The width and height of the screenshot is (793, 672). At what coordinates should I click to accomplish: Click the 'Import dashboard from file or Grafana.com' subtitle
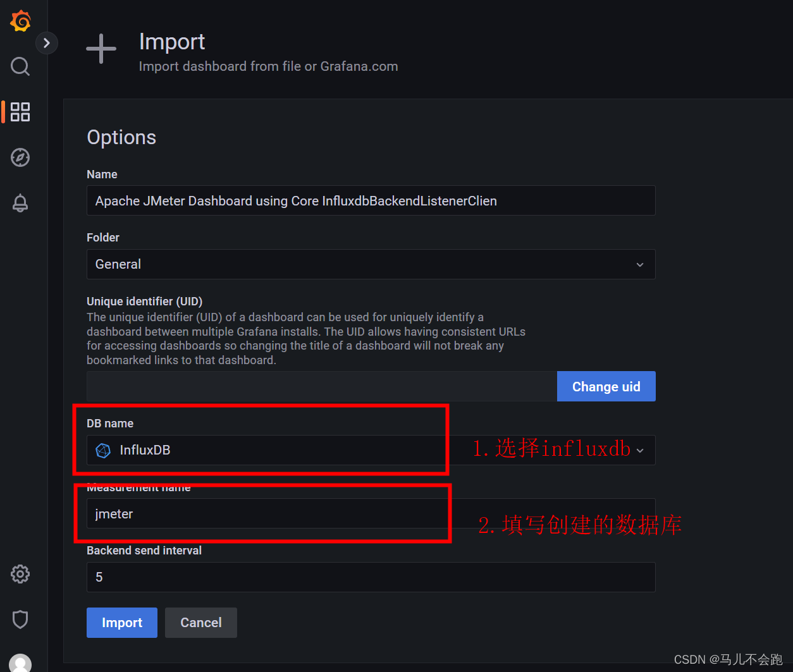tap(269, 66)
